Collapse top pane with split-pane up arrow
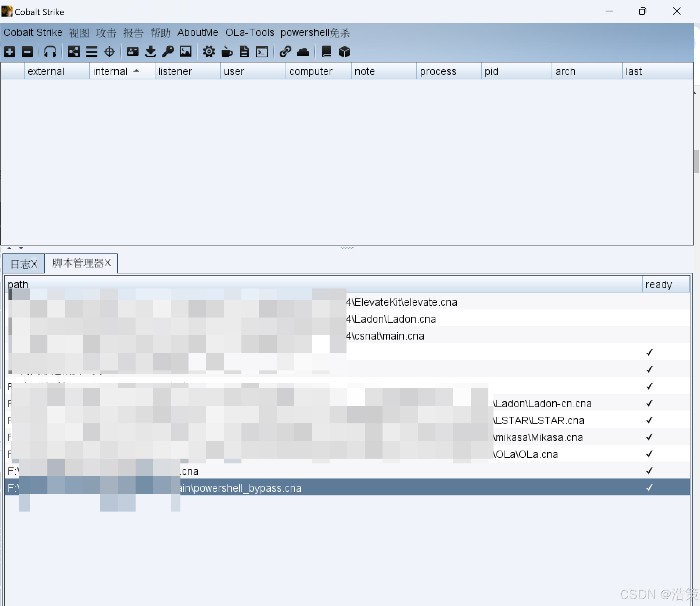This screenshot has height=606, width=700. pos(9,248)
